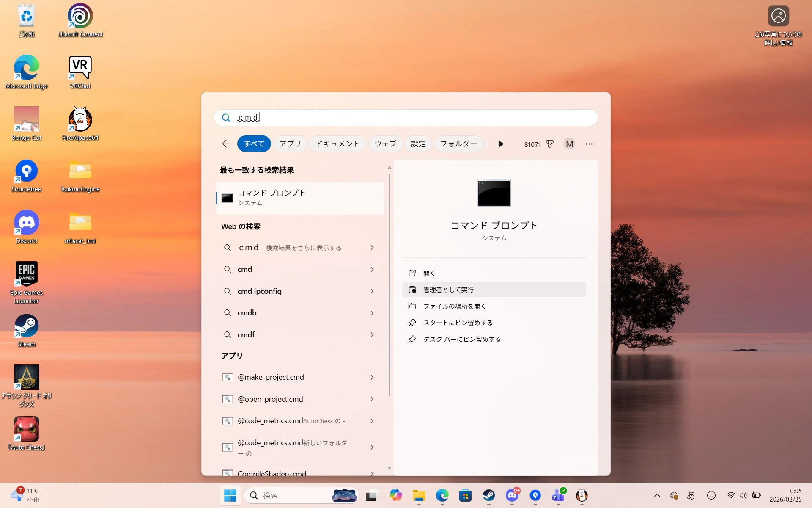Pin Command Prompt to the taskbar

462,339
